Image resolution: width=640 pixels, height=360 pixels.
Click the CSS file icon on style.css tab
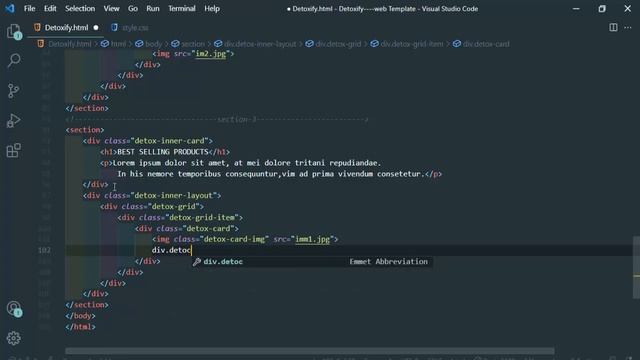(114, 27)
